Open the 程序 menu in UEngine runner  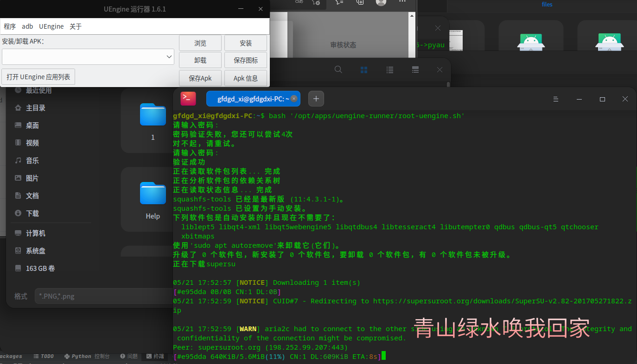click(x=10, y=26)
